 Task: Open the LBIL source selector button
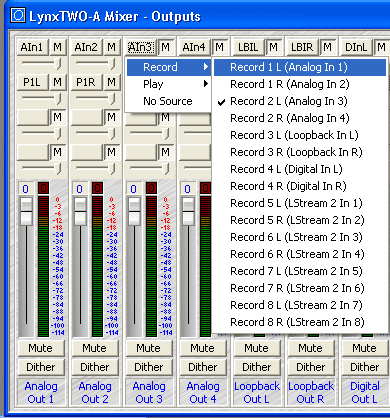pos(248,47)
